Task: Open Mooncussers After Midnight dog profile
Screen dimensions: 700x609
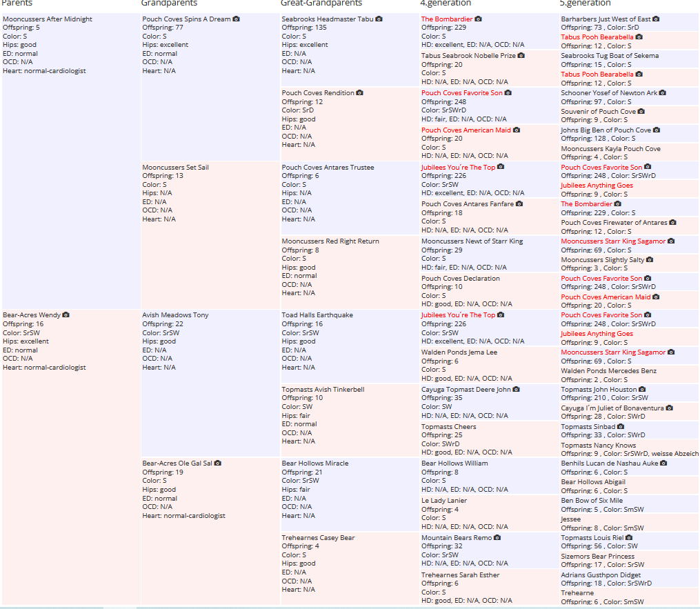Action: pyautogui.click(x=47, y=19)
